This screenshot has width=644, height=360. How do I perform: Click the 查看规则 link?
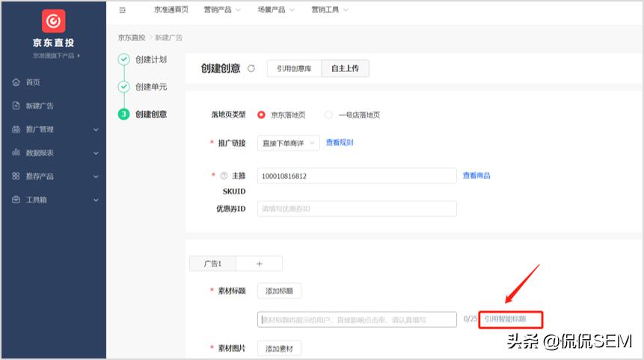(x=340, y=142)
